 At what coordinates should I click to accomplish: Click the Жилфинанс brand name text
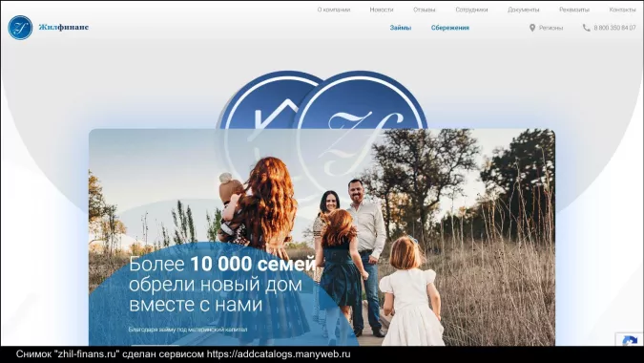click(x=64, y=27)
